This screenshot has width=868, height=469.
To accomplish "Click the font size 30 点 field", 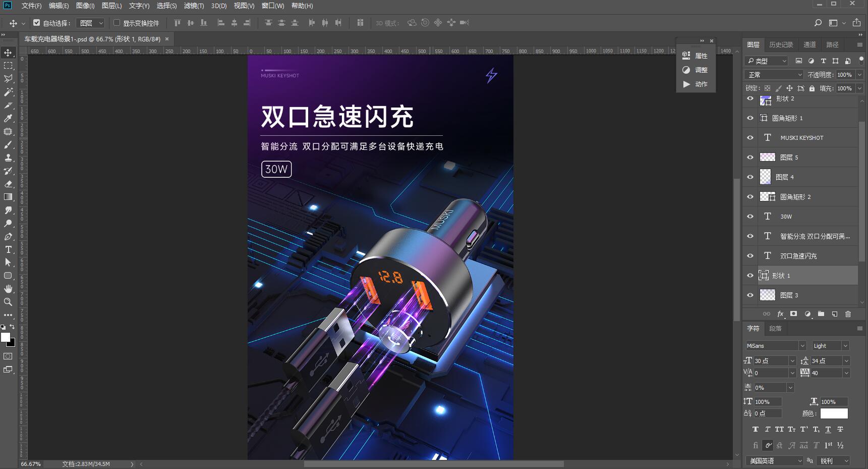I will pyautogui.click(x=770, y=361).
